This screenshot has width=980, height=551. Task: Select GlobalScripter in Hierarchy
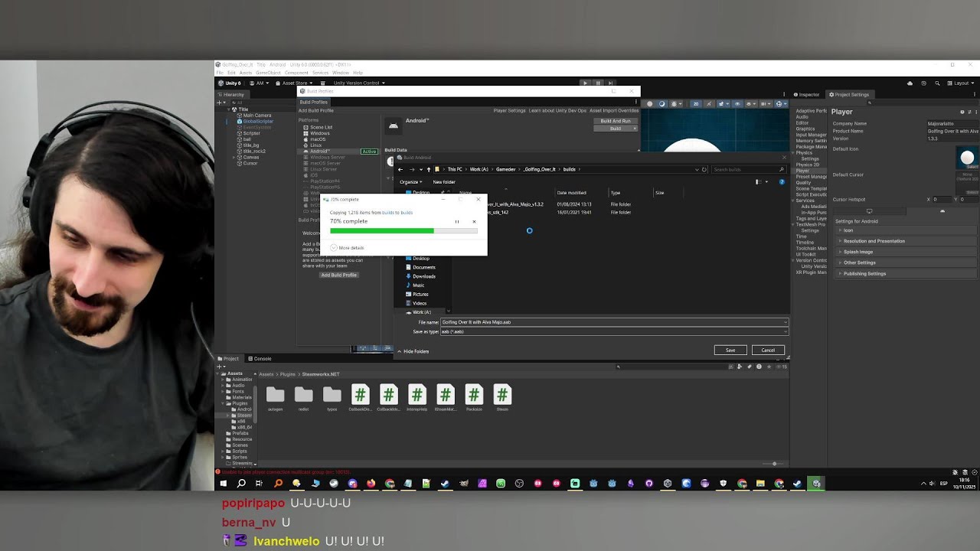click(x=258, y=121)
